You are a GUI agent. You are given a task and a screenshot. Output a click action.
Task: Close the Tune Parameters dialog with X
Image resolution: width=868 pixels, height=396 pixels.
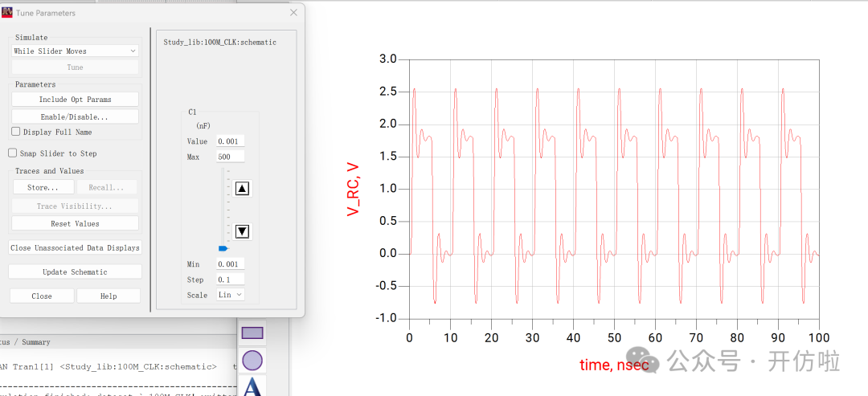[x=293, y=12]
